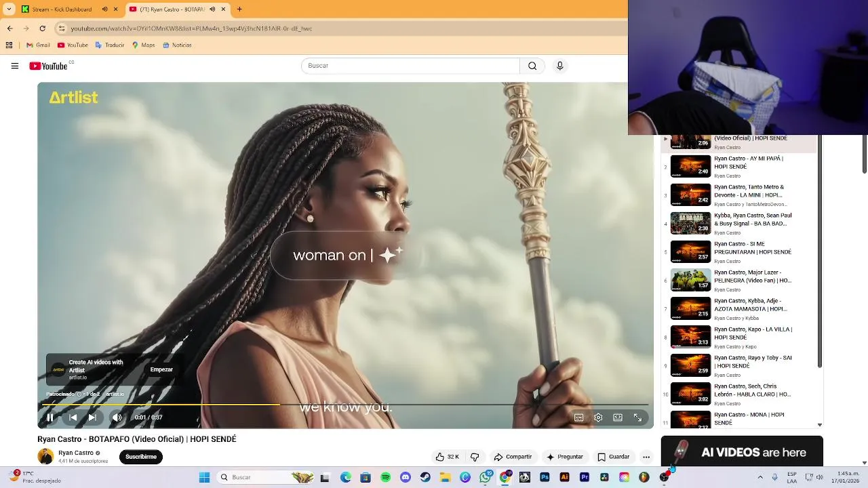Image resolution: width=868 pixels, height=488 pixels.
Task: Open Windows Start menu
Action: click(204, 477)
